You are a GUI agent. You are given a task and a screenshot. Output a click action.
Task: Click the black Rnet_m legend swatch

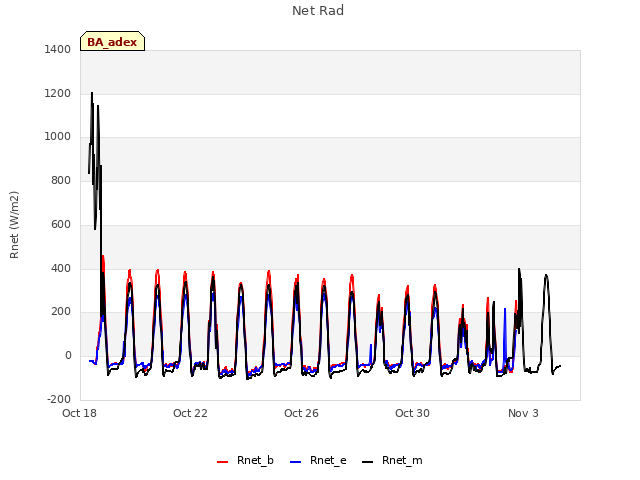368,462
